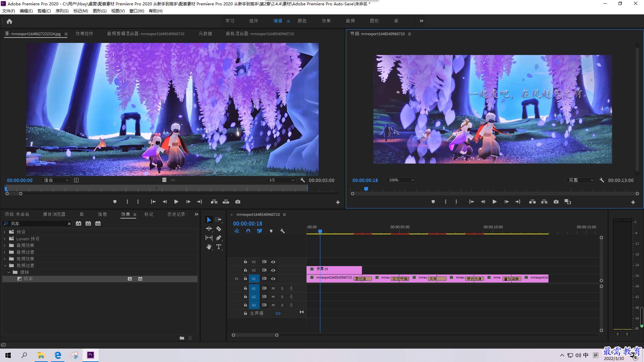Open the 文件(F) menu
644x362 pixels.
[9, 11]
